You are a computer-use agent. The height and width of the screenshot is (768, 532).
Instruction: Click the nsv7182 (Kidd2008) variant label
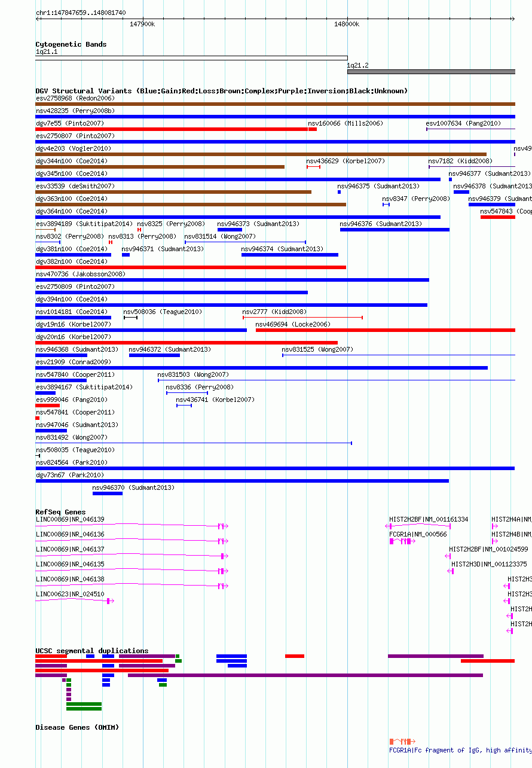pyautogui.click(x=460, y=161)
